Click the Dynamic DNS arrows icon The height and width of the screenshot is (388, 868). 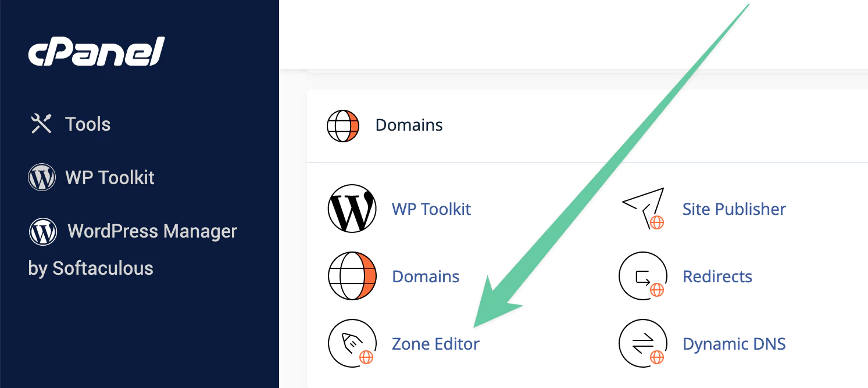click(x=642, y=343)
